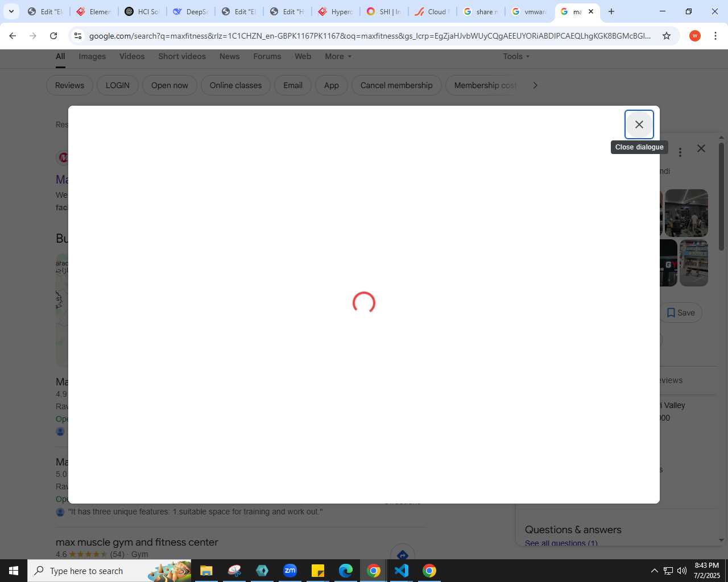Viewport: 728px width, 582px height.
Task: Close the loading dialogue
Action: click(639, 124)
